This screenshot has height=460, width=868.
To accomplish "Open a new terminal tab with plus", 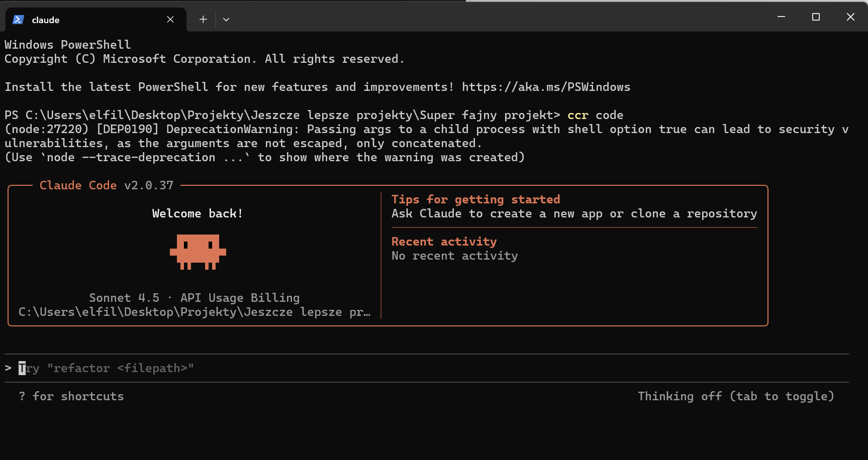I will pos(203,19).
